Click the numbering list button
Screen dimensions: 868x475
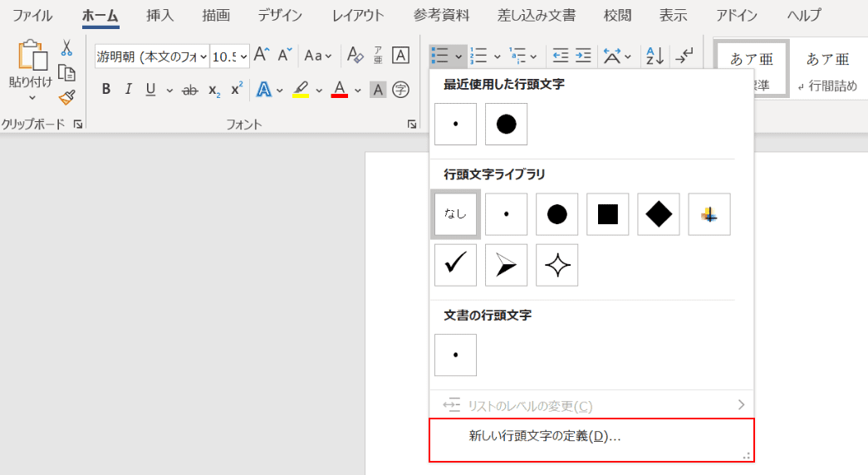tap(478, 56)
